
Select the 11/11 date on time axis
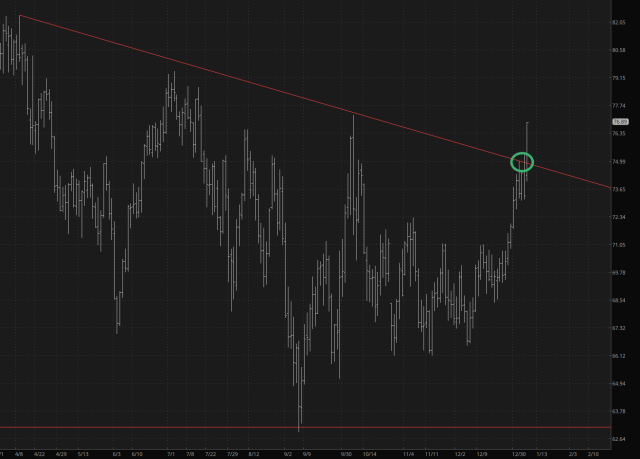click(431, 453)
